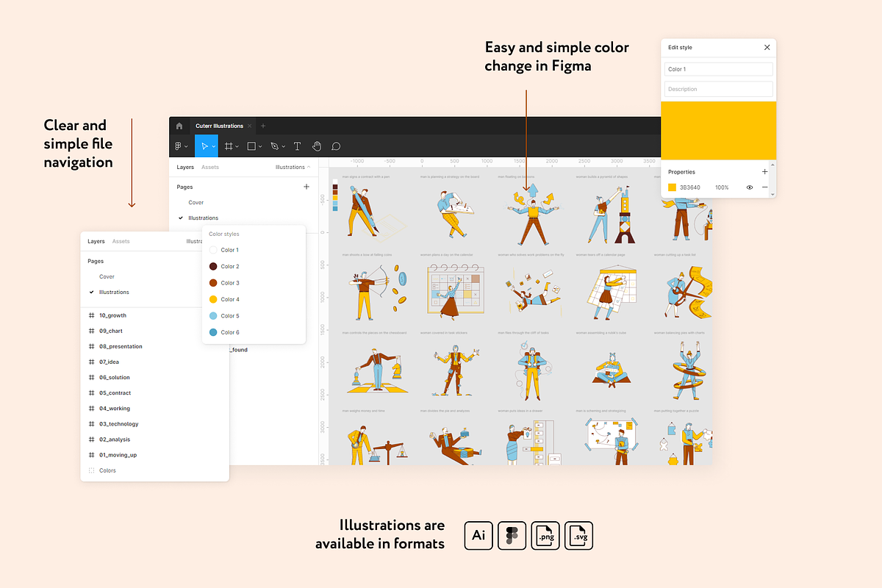Open a new tab with plus button
This screenshot has width=882, height=588.
[x=263, y=126]
